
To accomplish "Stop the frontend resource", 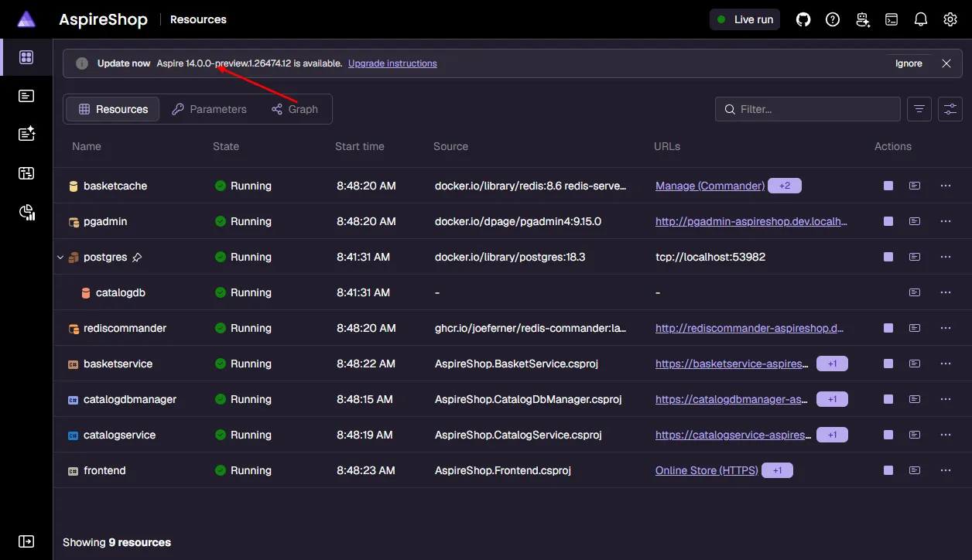I will coord(888,470).
